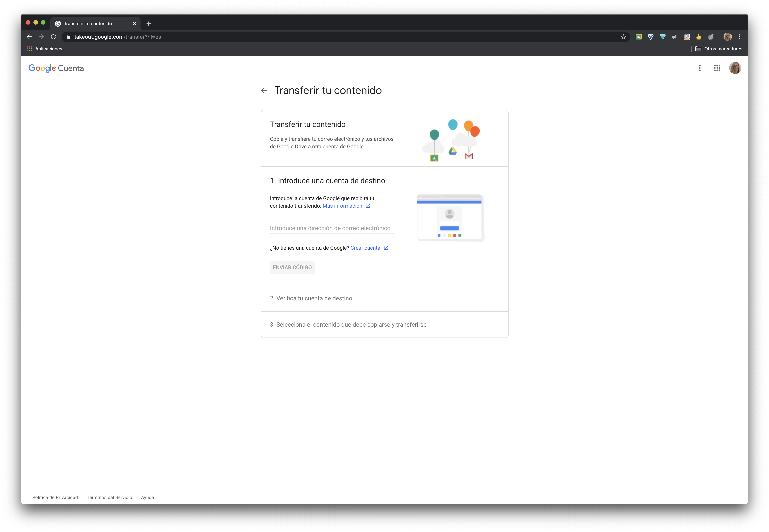Image resolution: width=769 pixels, height=532 pixels.
Task: Open the Google account page options menu
Action: pos(700,68)
